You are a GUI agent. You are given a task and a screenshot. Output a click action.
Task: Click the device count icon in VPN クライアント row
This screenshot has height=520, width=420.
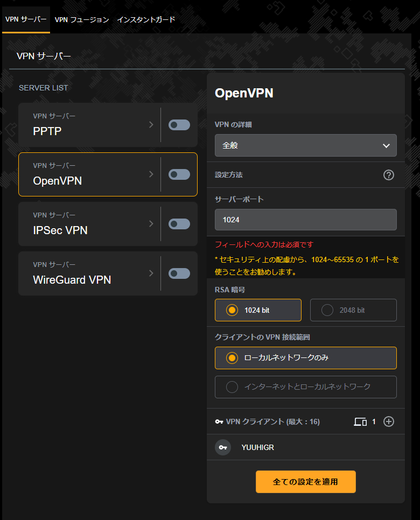(360, 421)
